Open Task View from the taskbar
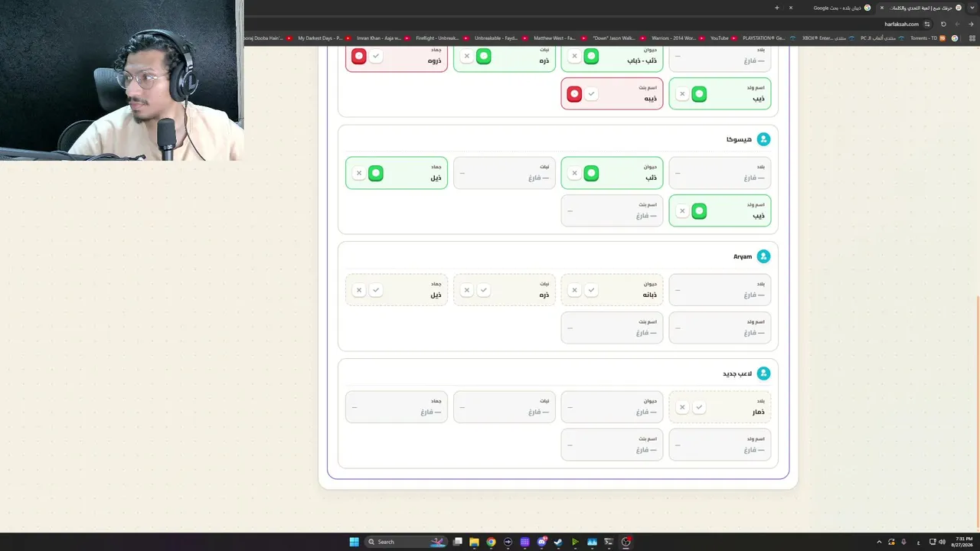The height and width of the screenshot is (551, 980). coord(458,542)
